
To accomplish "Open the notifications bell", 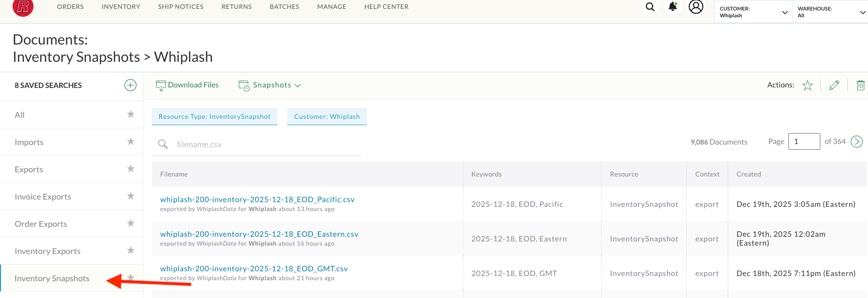I will 673,7.
